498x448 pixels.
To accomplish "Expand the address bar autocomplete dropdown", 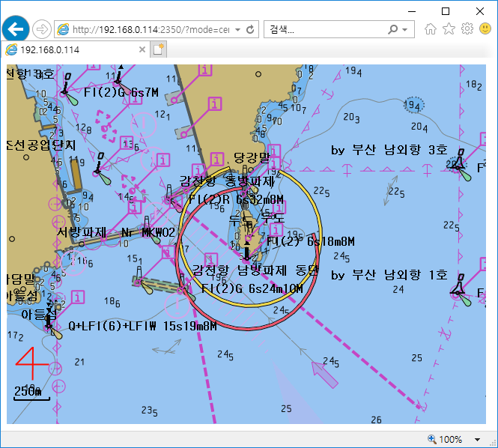I will coord(237,29).
